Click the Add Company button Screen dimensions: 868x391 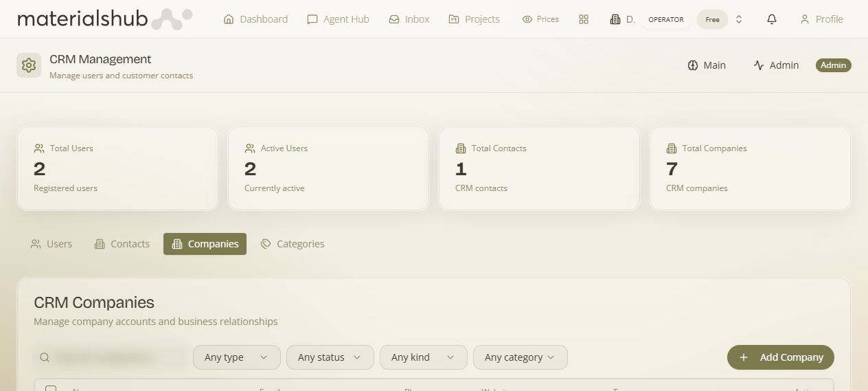(x=781, y=357)
